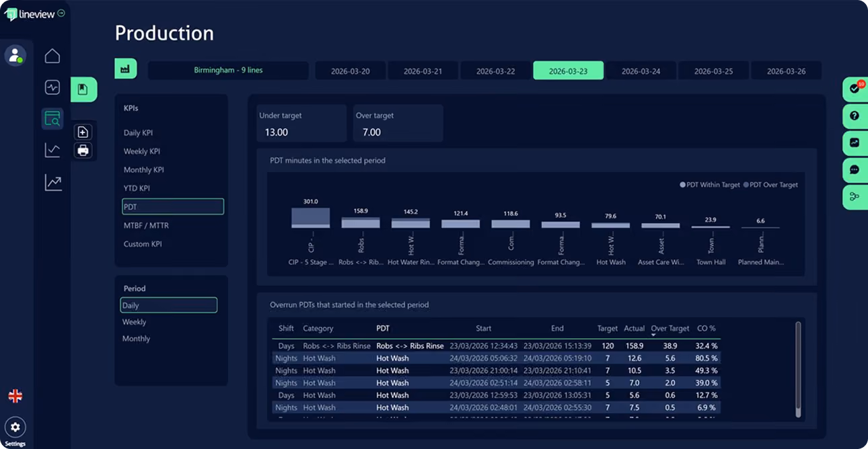This screenshot has height=449, width=868.
Task: Sort table by Actual column header
Action: point(635,329)
